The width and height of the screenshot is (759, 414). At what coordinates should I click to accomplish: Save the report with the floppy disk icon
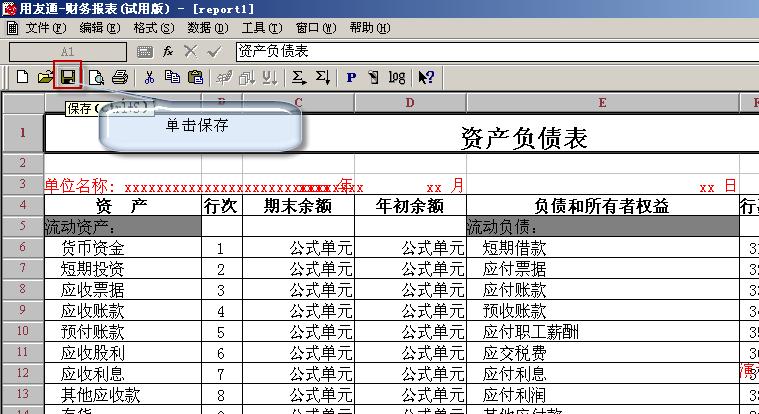point(68,77)
